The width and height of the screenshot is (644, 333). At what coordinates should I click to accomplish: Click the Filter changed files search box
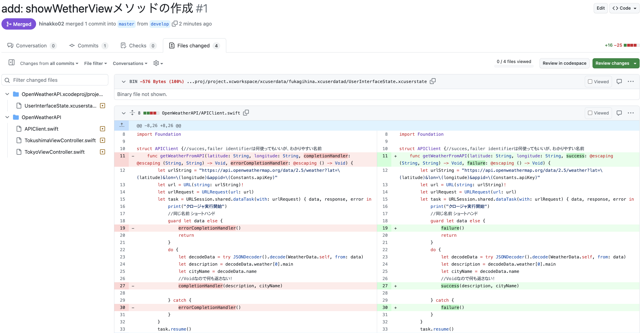tap(55, 80)
